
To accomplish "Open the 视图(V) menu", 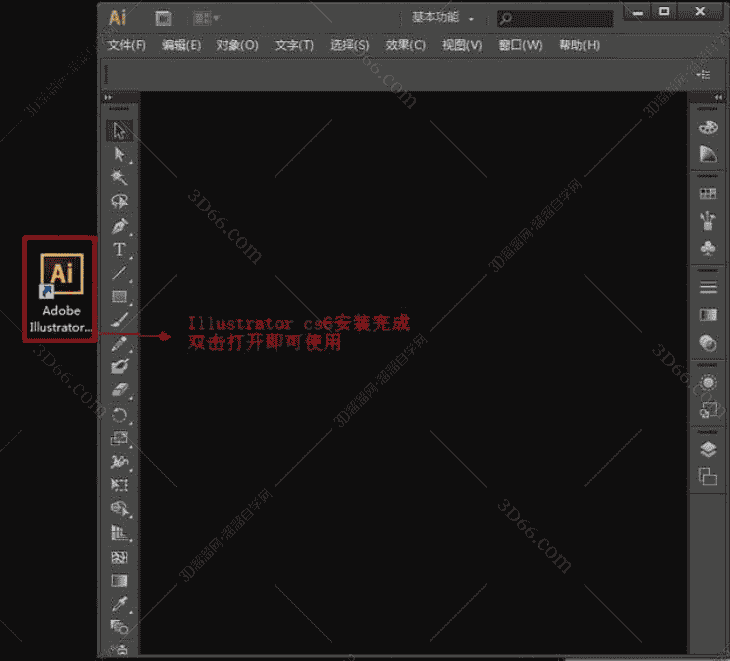I will 462,45.
